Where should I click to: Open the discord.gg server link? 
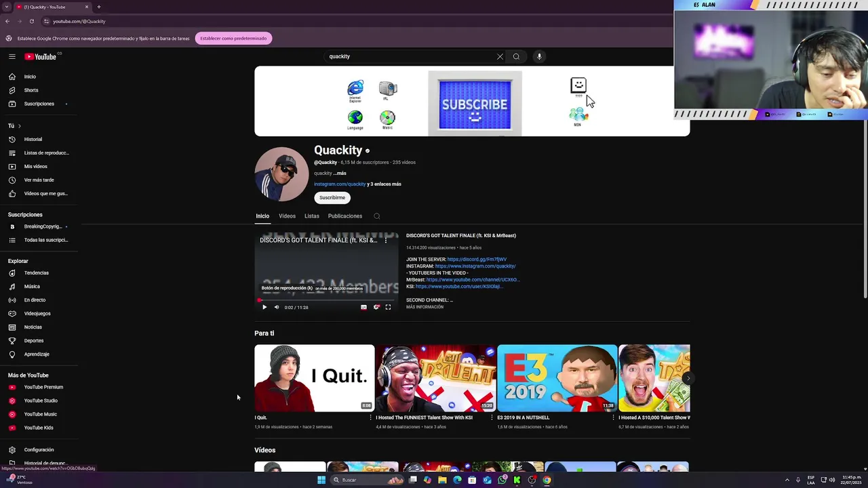coord(477,260)
